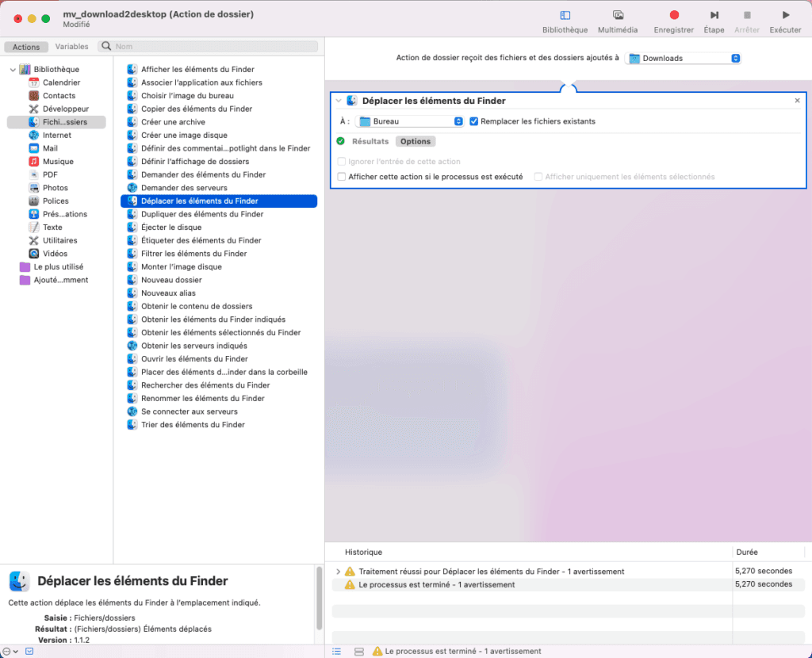Show the Options tab

point(416,141)
